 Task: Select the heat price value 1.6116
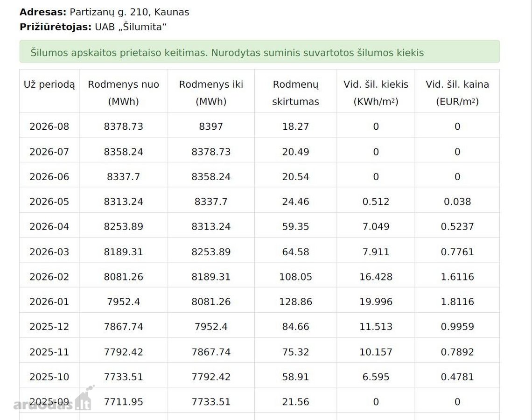(457, 277)
